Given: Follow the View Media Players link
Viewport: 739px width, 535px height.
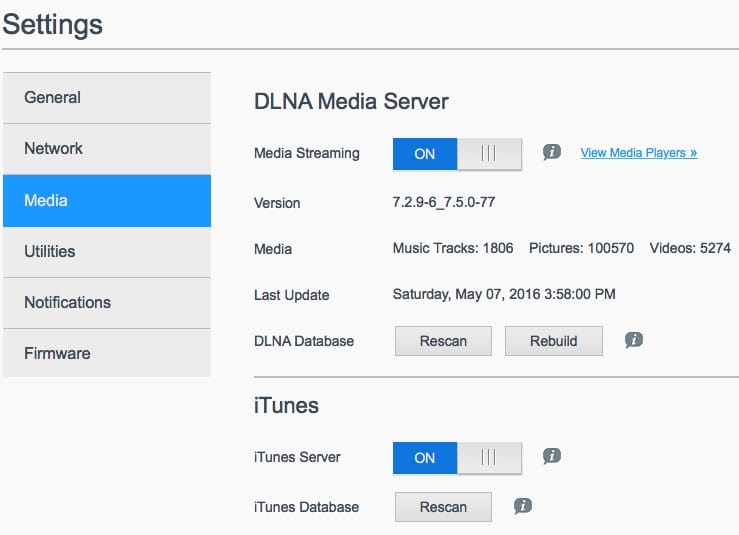Looking at the screenshot, I should tap(638, 153).
